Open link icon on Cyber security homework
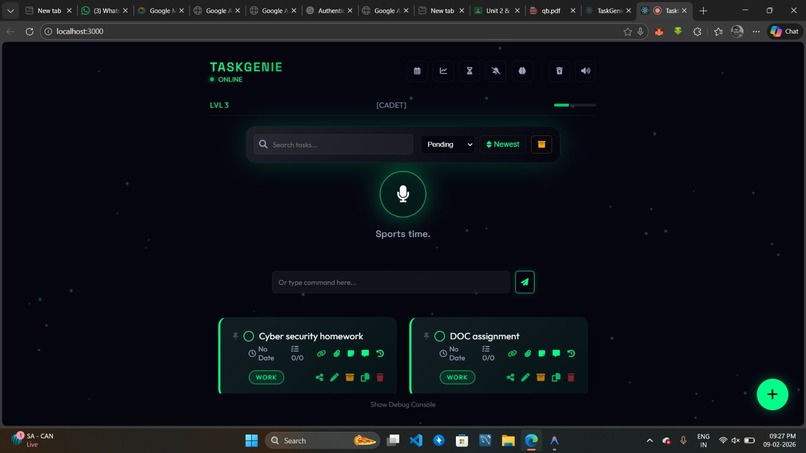806x453 pixels. click(x=321, y=353)
